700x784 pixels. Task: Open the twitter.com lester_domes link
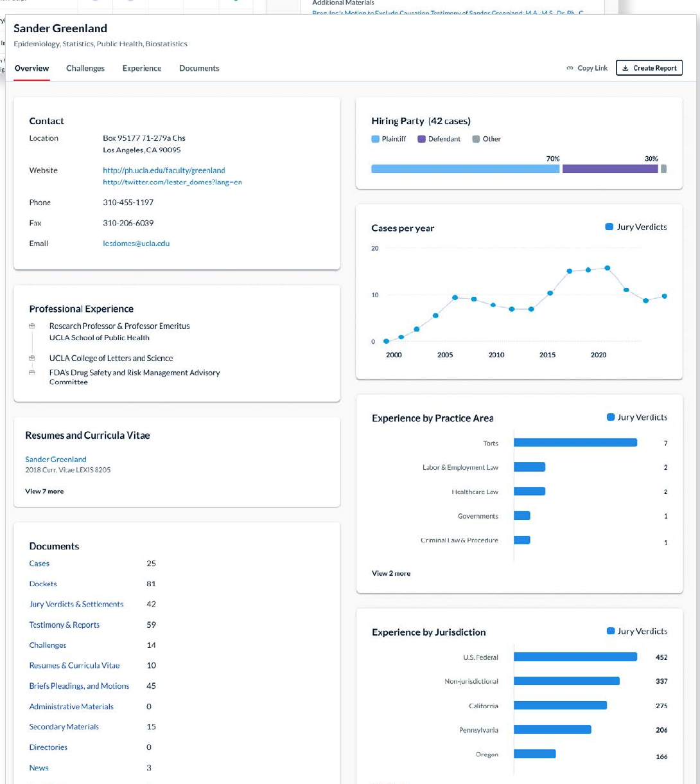tap(172, 182)
